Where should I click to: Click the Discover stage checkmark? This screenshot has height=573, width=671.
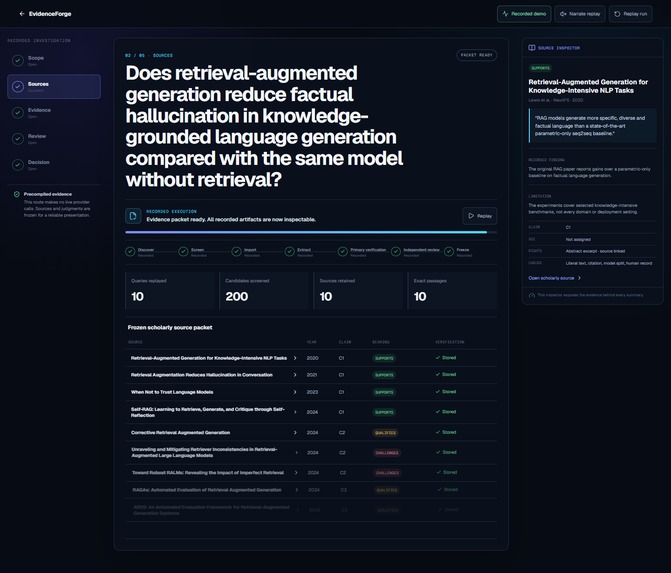coord(130,252)
